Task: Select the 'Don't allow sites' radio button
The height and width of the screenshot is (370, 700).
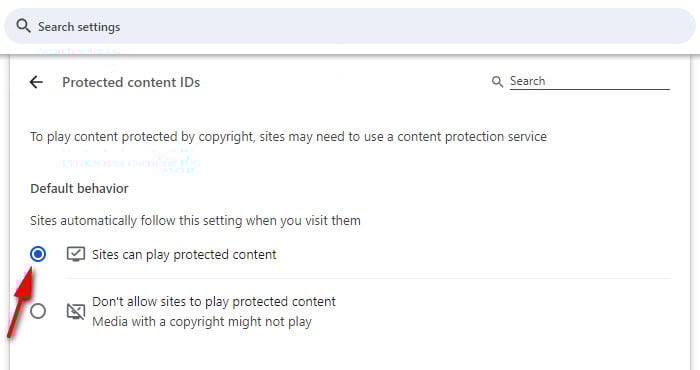Action: 38,311
